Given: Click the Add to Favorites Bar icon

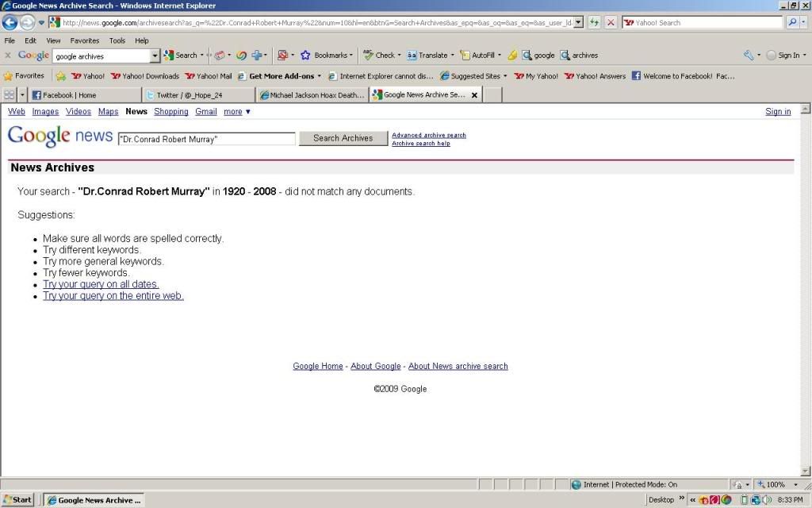Looking at the screenshot, I should [60, 75].
